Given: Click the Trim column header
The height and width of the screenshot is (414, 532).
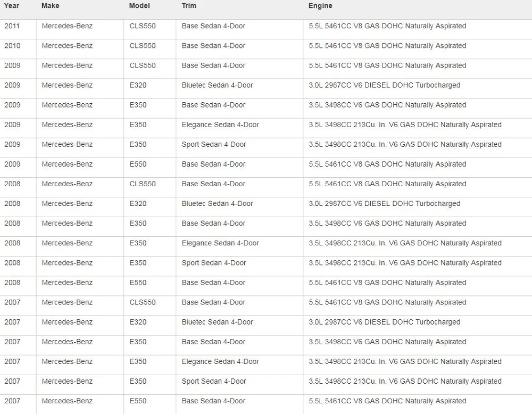Looking at the screenshot, I should pyautogui.click(x=189, y=6).
